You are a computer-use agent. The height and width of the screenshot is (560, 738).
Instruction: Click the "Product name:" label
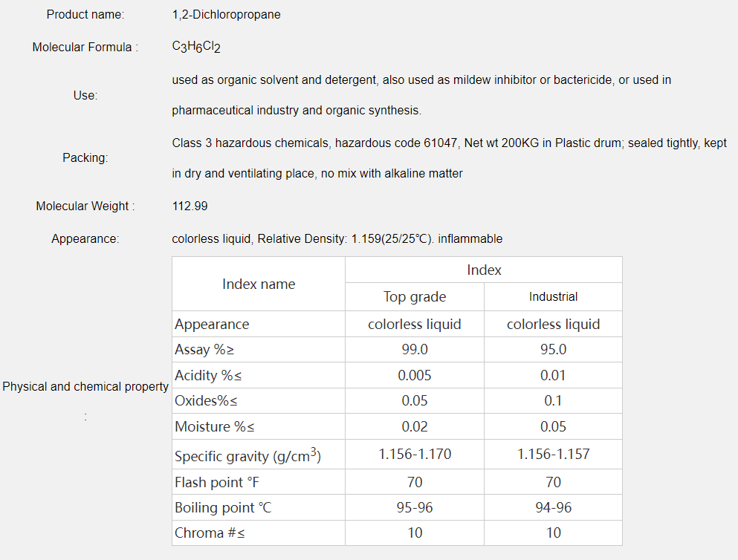point(85,15)
